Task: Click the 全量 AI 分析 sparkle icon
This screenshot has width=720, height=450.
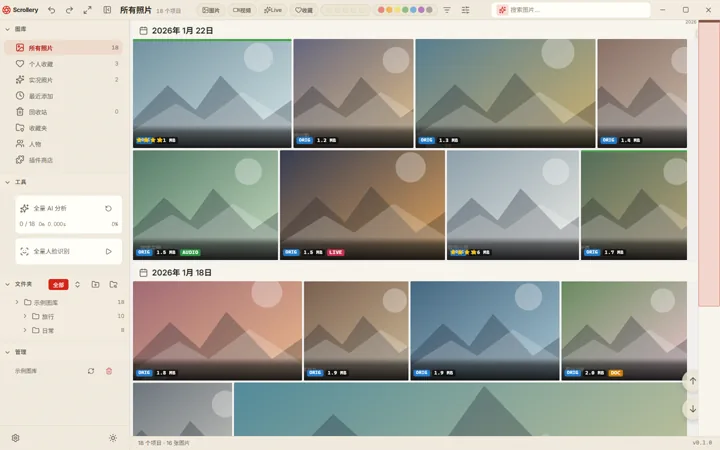Action: [x=24, y=208]
